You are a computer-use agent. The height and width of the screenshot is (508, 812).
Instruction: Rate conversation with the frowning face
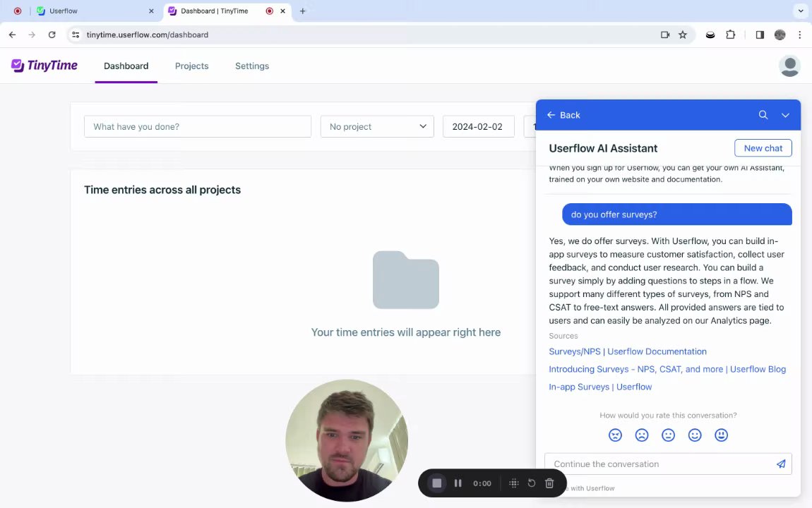(x=642, y=435)
